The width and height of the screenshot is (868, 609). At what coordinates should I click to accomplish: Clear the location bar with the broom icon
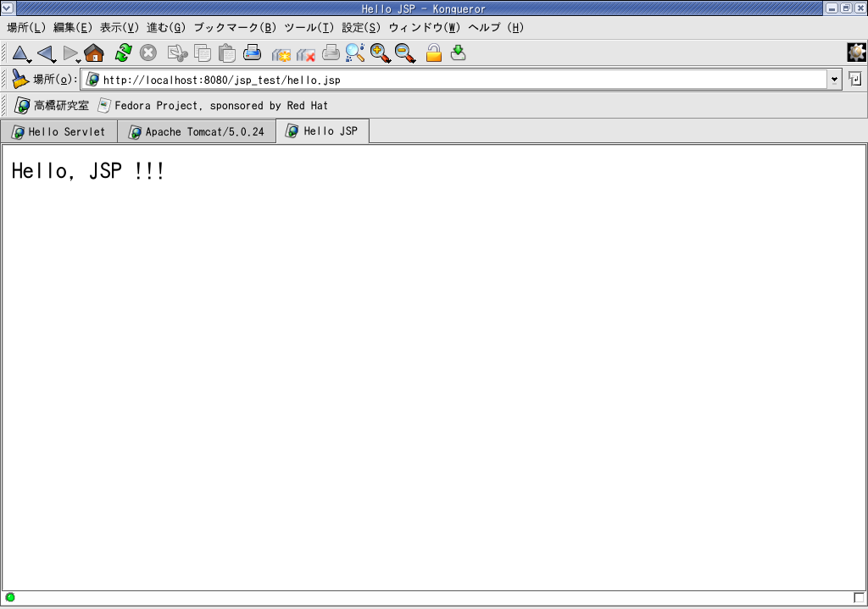pyautogui.click(x=19, y=80)
